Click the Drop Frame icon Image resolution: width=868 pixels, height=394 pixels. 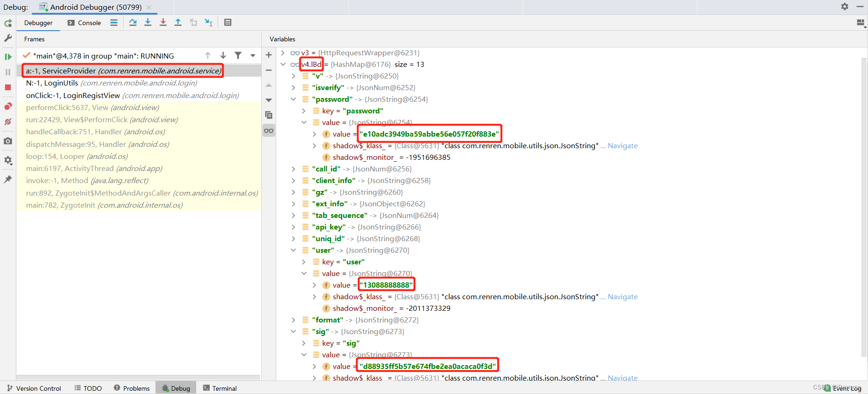pos(193,22)
